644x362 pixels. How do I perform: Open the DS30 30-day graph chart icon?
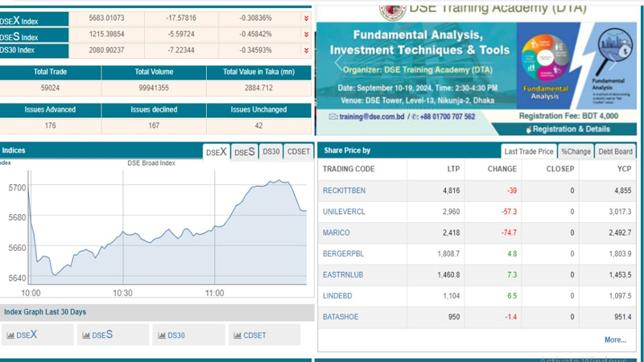[162, 335]
